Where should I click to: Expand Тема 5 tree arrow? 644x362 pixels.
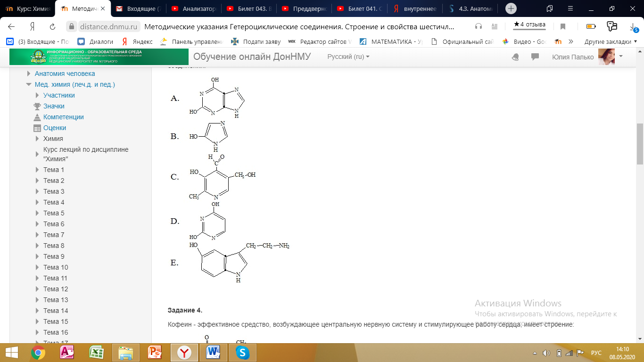click(x=37, y=213)
